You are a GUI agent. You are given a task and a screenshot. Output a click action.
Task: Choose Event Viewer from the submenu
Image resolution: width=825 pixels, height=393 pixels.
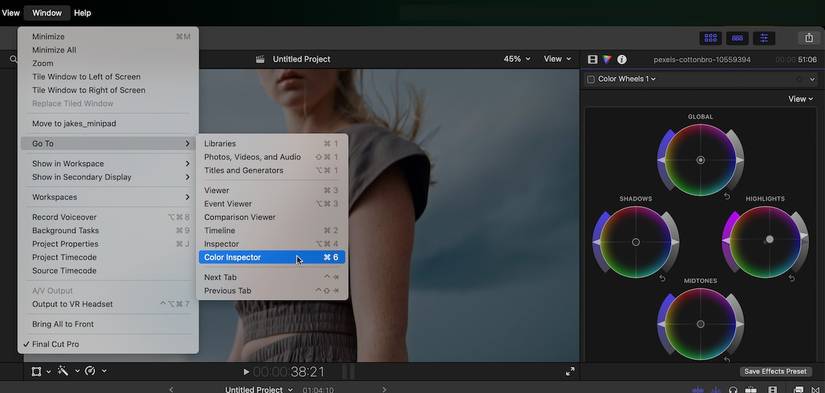pyautogui.click(x=272, y=204)
